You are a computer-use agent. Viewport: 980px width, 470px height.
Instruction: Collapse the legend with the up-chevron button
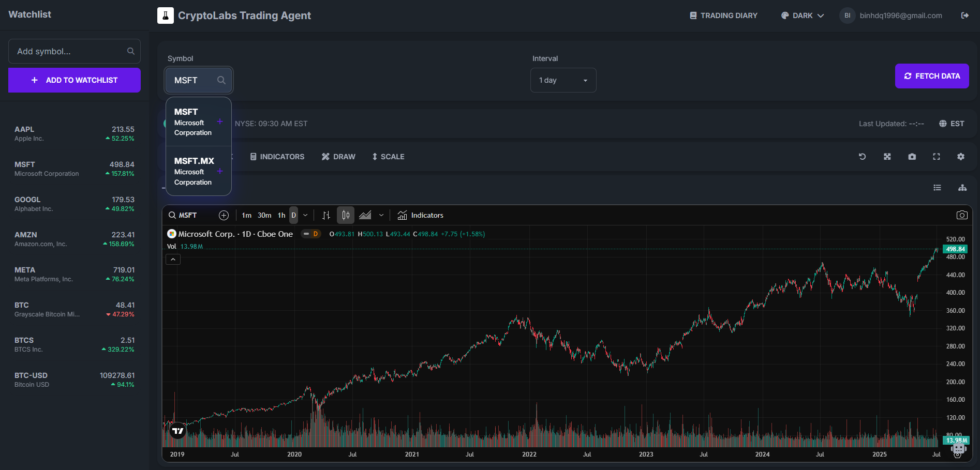click(173, 259)
